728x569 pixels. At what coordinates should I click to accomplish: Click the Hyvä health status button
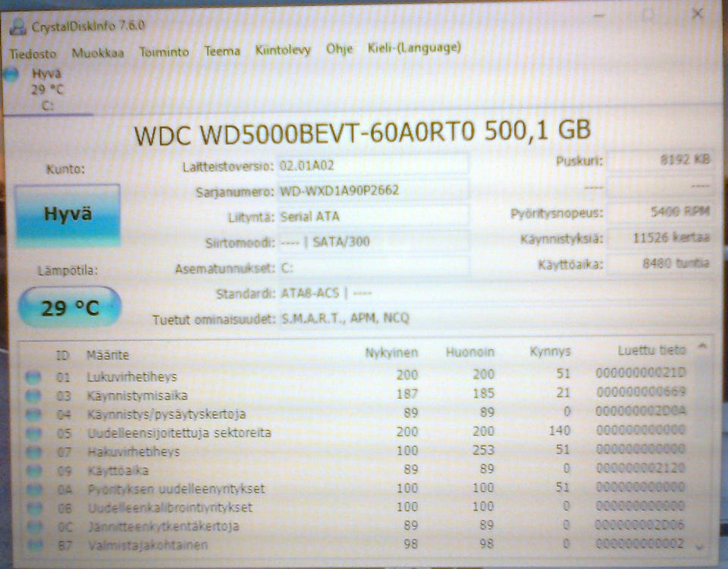click(67, 215)
